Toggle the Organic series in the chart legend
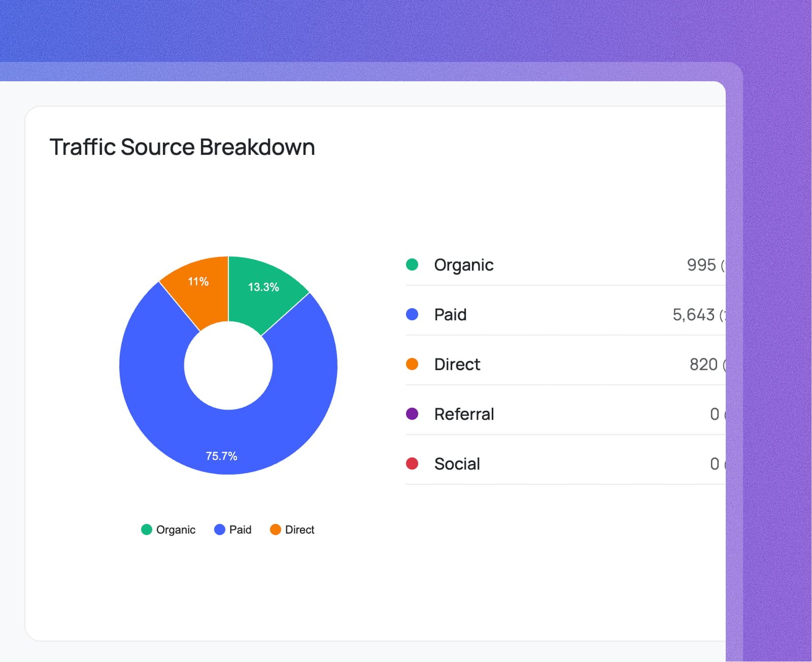The width and height of the screenshot is (812, 662). tap(168, 529)
